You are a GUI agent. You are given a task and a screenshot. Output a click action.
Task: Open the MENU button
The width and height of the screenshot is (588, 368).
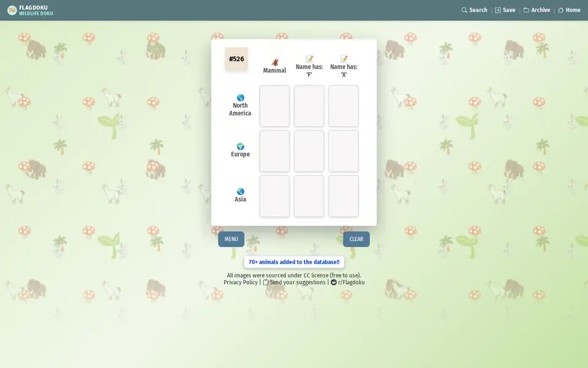(231, 239)
